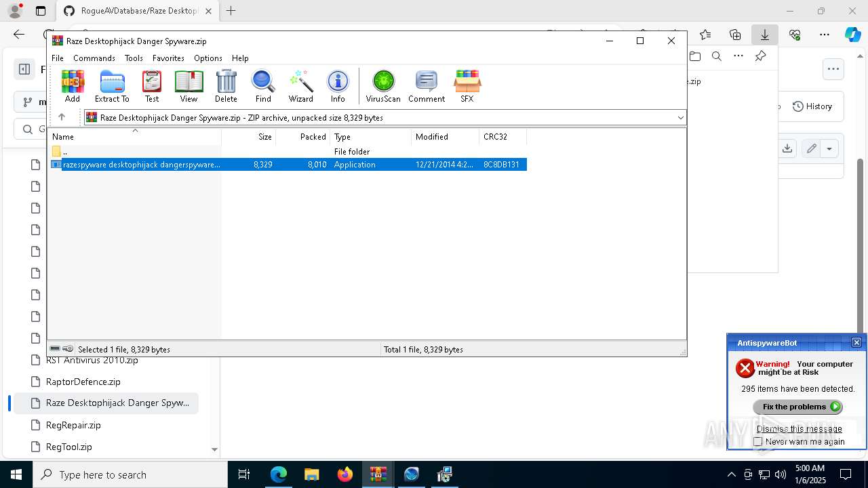This screenshot has height=488, width=868.
Task: Click Fix the problems button
Action: [797, 407]
